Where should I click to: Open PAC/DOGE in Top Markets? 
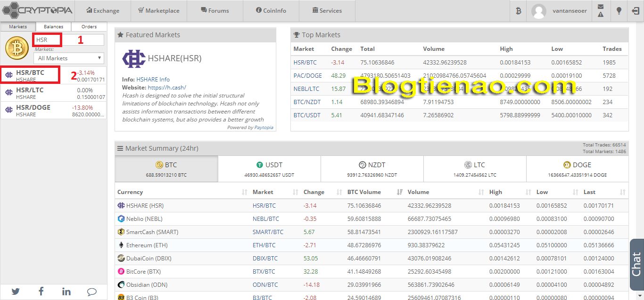307,75
